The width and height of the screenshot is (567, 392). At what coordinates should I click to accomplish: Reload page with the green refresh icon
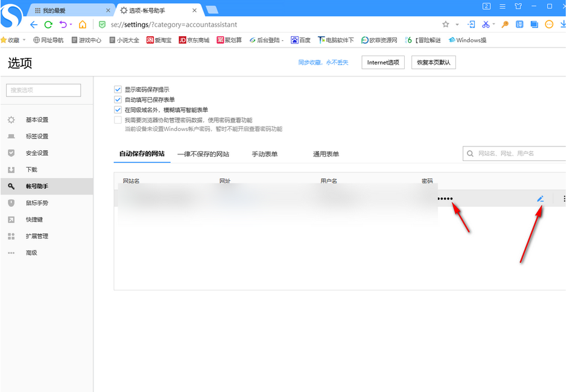coord(48,25)
